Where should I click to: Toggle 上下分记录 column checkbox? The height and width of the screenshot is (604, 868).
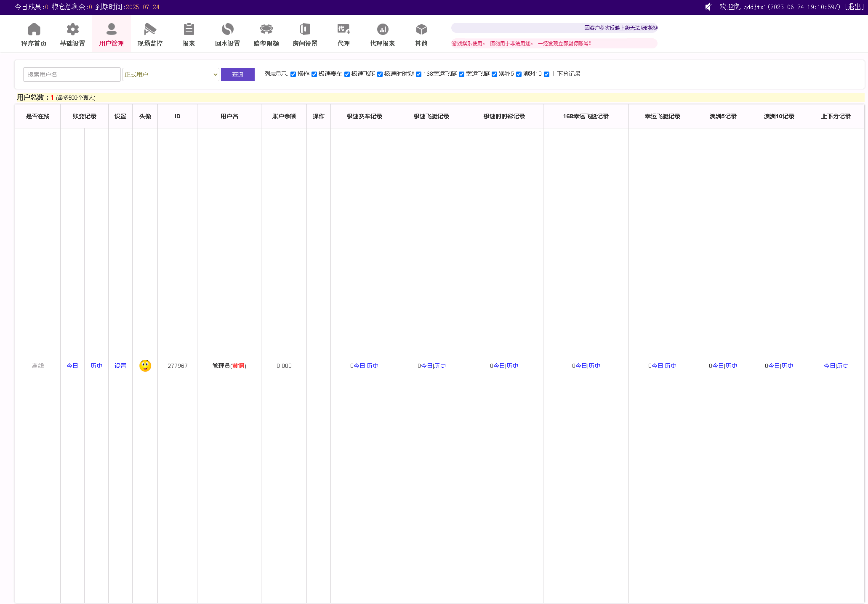546,75
